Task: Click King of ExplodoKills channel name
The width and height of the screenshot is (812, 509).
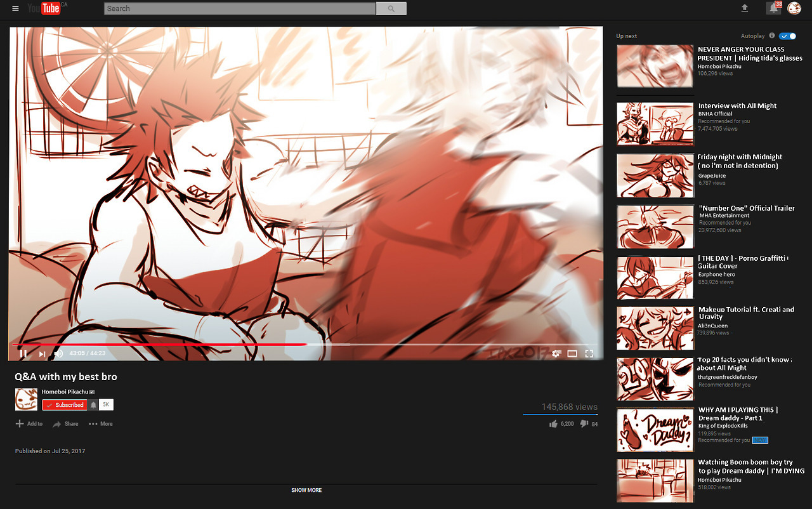Action: (x=723, y=426)
